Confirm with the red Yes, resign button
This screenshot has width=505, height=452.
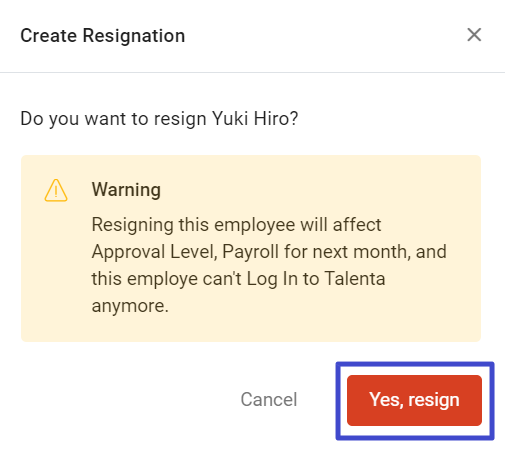pyautogui.click(x=414, y=400)
